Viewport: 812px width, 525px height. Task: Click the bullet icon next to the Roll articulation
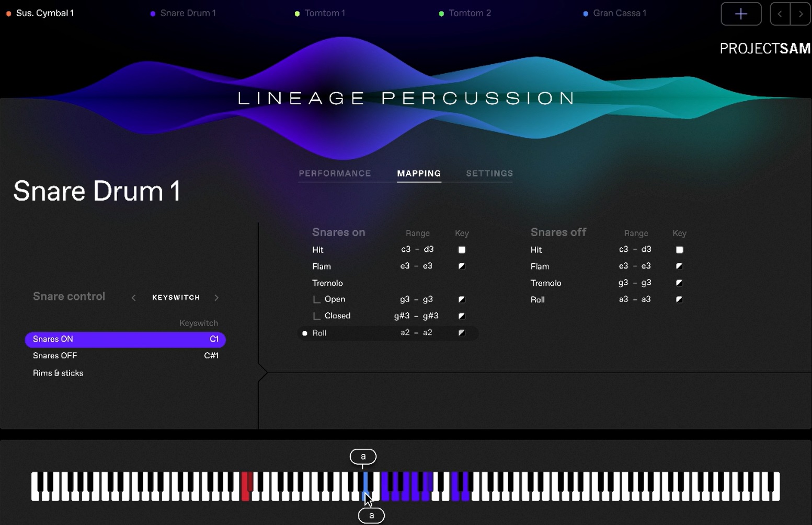[x=305, y=333]
